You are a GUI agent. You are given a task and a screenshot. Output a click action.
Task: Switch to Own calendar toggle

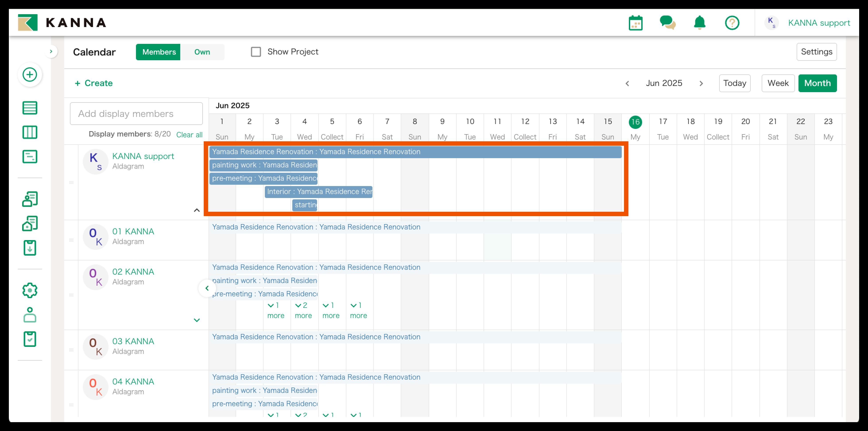pyautogui.click(x=202, y=52)
